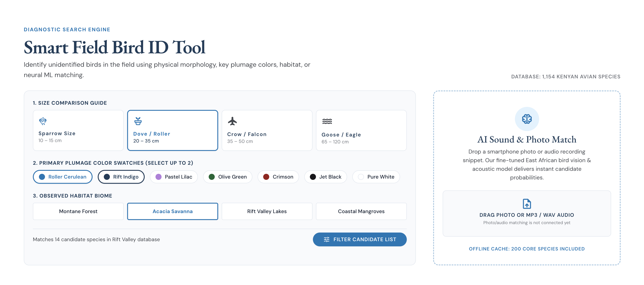Click Photo/audio matching is not connected yet note
This screenshot has height=285, width=644.
[x=527, y=223]
